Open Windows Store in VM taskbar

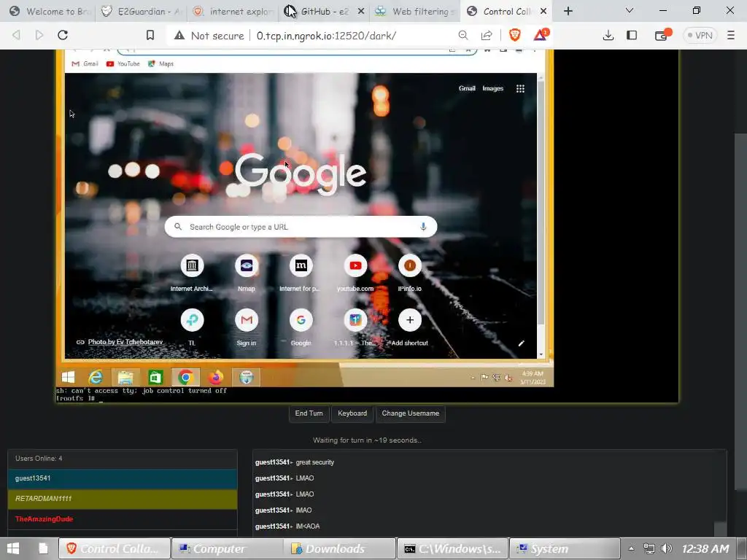click(x=155, y=377)
